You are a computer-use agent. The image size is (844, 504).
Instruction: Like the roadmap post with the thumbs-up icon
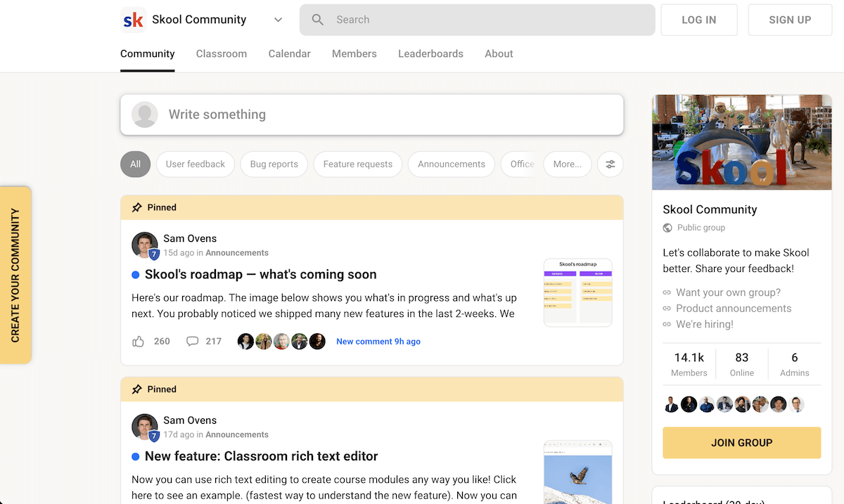[139, 341]
